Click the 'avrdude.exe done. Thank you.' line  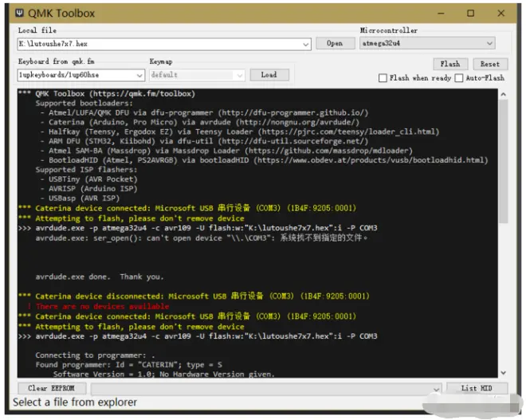click(x=100, y=277)
